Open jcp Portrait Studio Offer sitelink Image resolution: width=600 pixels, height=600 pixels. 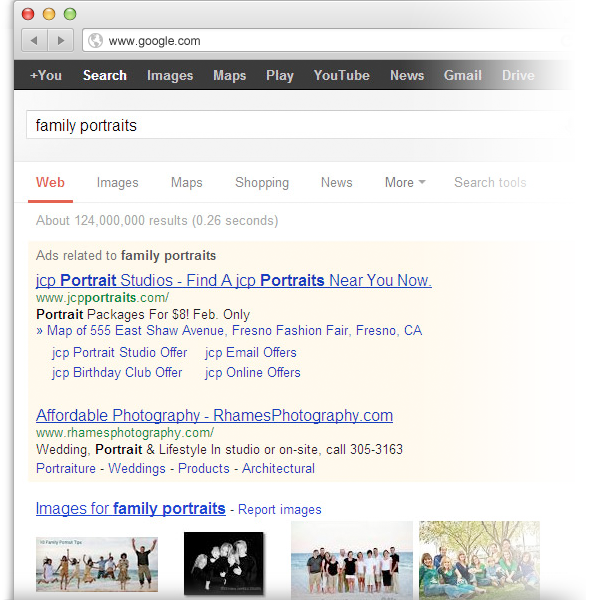tap(120, 353)
